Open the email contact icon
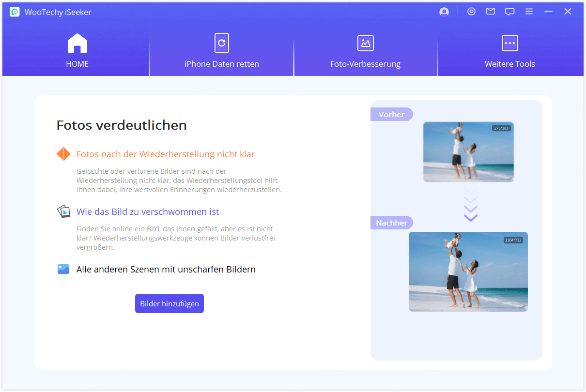Screen dimensions: 586x392 click(490, 11)
